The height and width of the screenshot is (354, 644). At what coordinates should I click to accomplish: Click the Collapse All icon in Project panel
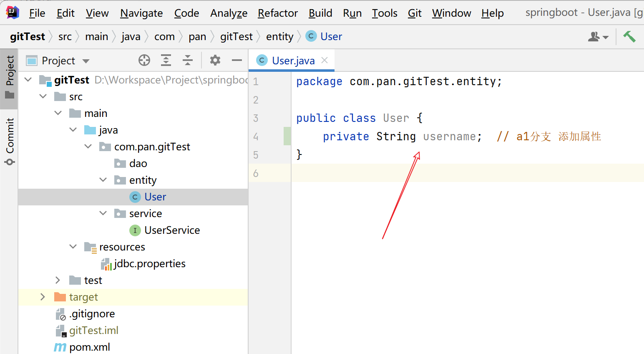pos(188,61)
